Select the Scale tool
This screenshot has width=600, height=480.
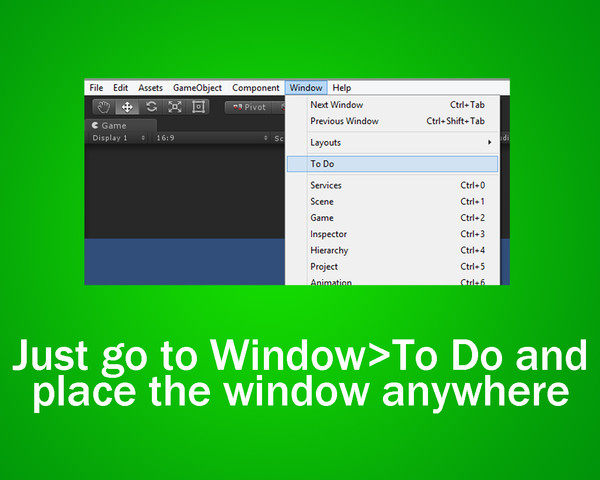tap(175, 107)
